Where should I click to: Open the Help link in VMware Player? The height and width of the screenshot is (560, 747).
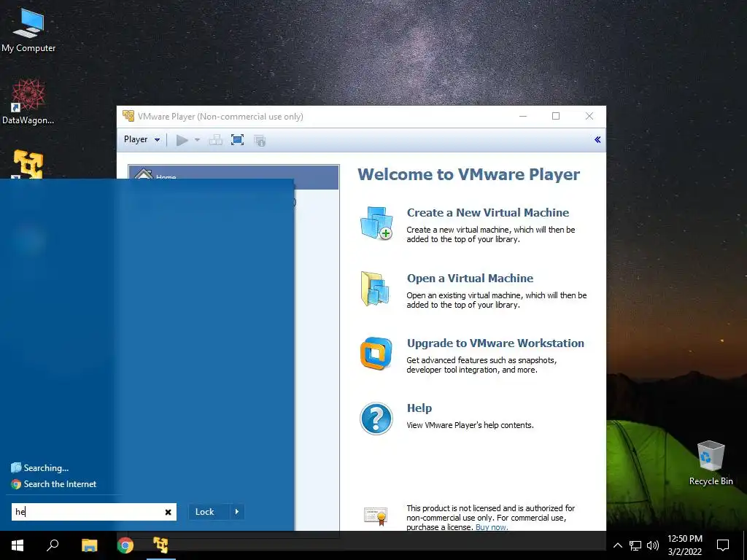click(x=419, y=408)
